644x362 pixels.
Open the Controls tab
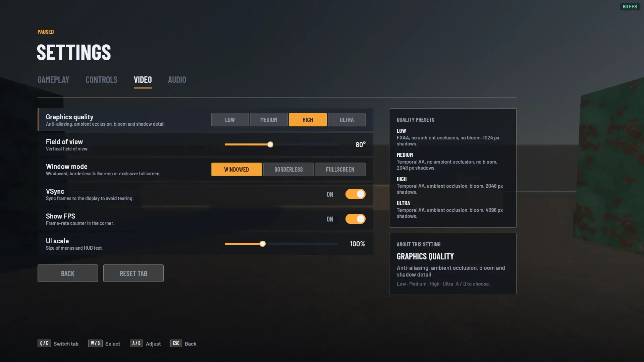click(101, 79)
